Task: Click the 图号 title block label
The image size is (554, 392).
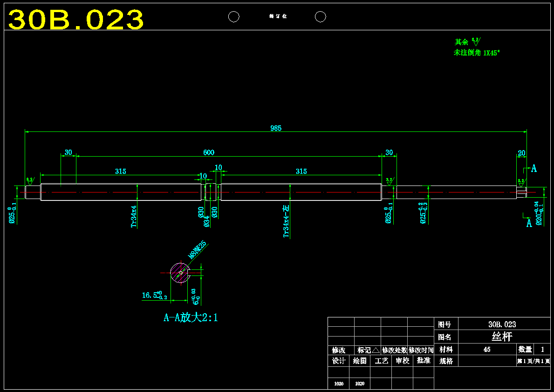Action: click(x=445, y=324)
